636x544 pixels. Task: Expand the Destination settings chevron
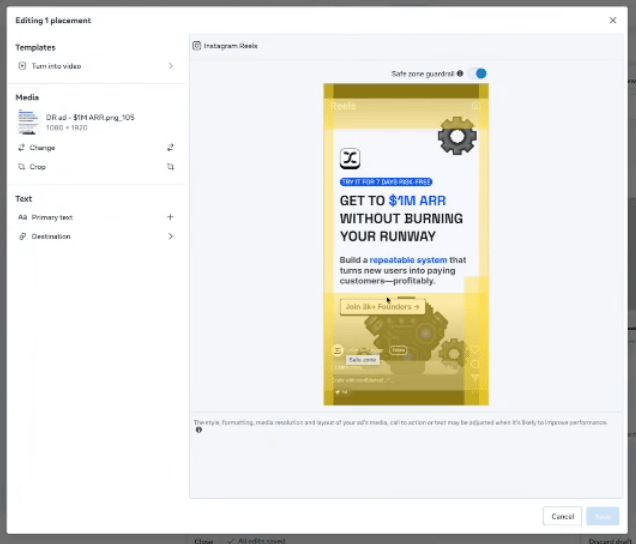pyautogui.click(x=170, y=236)
